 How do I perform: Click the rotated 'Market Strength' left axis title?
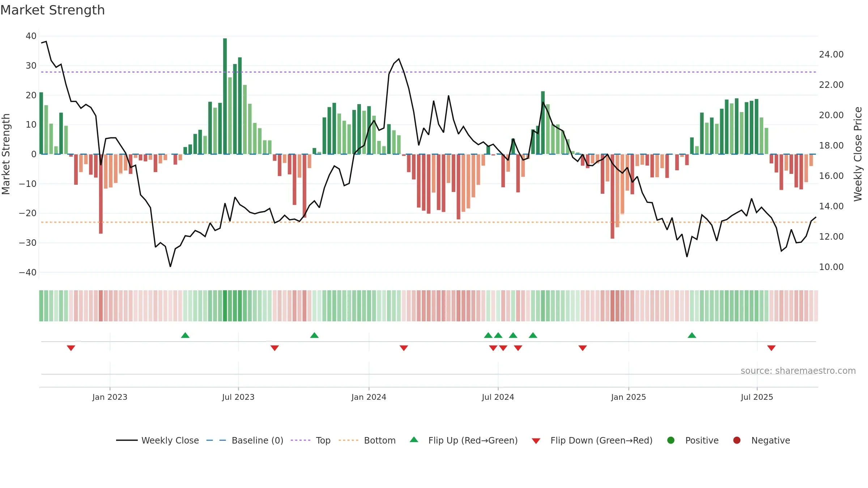(x=6, y=154)
